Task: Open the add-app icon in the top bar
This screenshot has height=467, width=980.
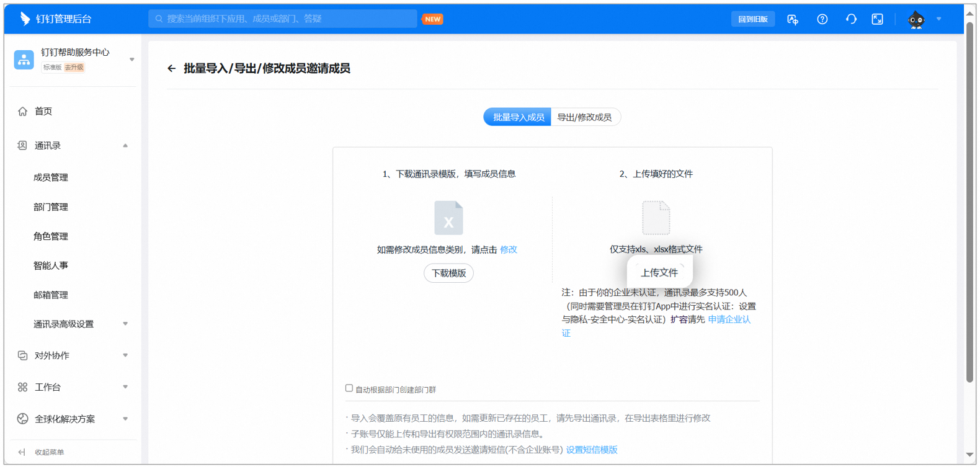Action: point(793,19)
